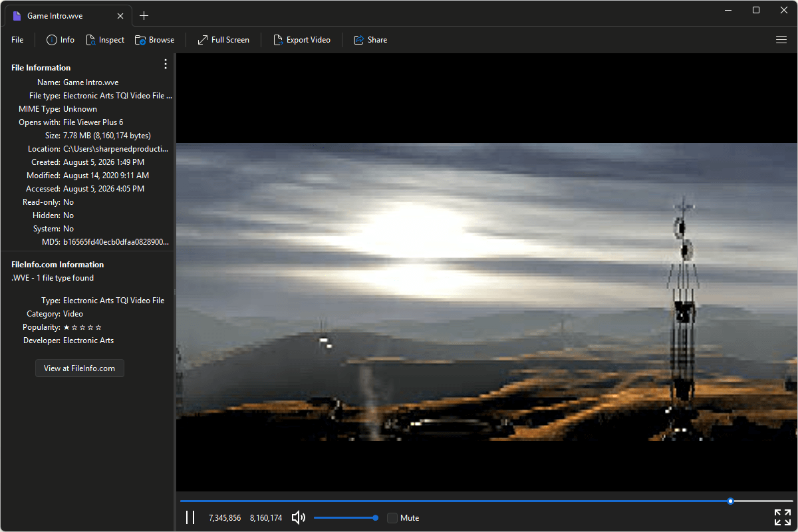Click 'Opens with' value File Viewer Plus 6
Screen dimensions: 798x532
(93, 122)
